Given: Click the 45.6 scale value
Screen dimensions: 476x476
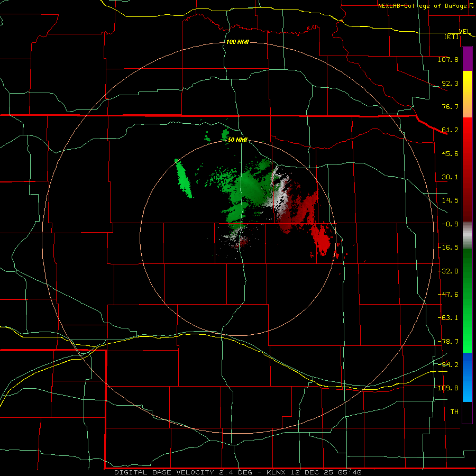Looking at the screenshot, I should [450, 153].
